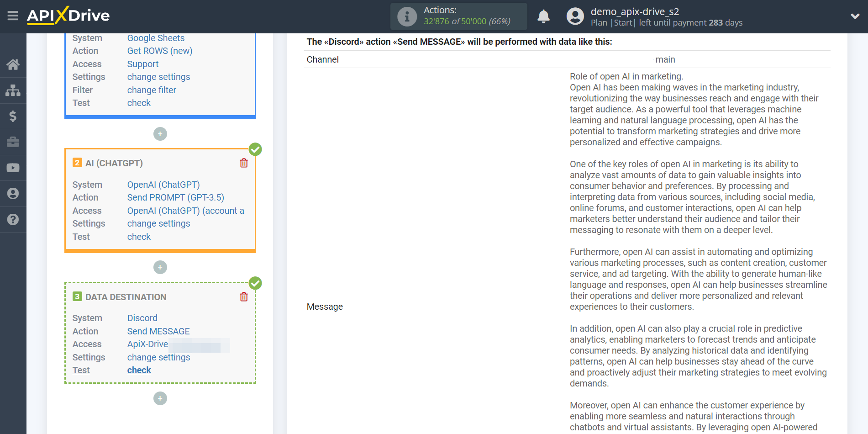Delete the Data Destination block
868x434 pixels.
tap(244, 297)
